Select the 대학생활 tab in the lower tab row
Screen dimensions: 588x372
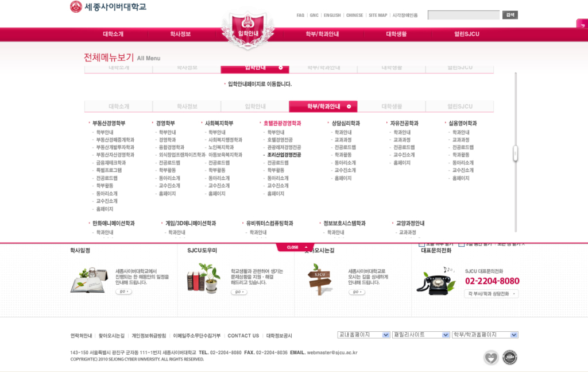point(392,106)
